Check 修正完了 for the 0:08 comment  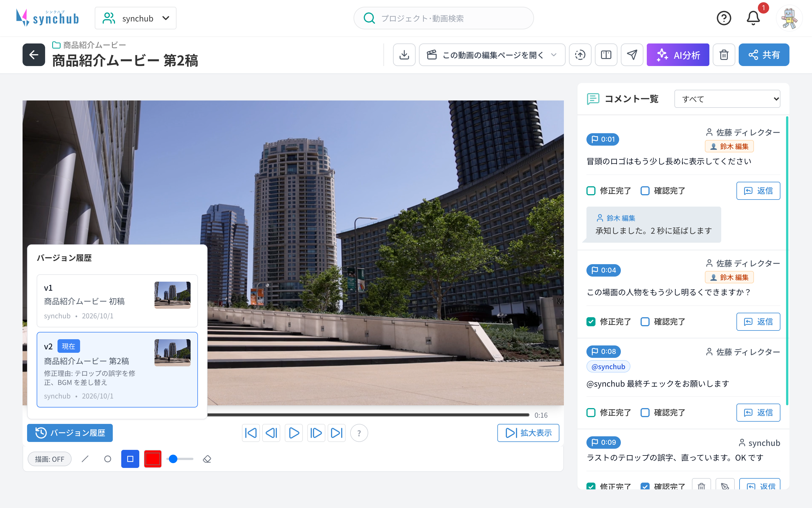point(591,413)
